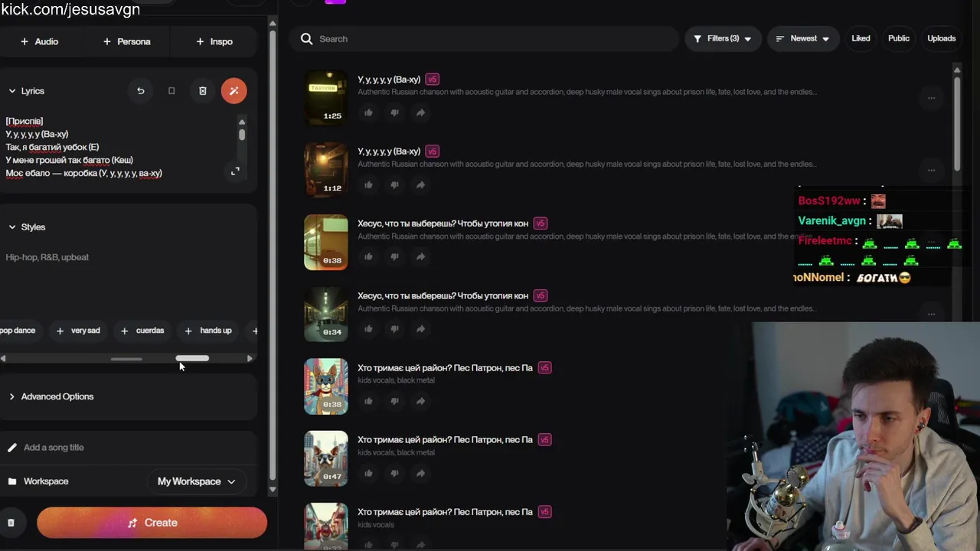980x551 pixels.
Task: Share the first 'У, у, у, у (Ва-ху)' song
Action: 420,112
